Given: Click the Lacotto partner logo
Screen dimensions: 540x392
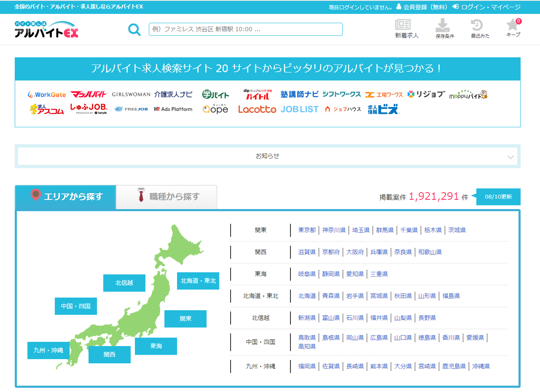Looking at the screenshot, I should (x=257, y=109).
